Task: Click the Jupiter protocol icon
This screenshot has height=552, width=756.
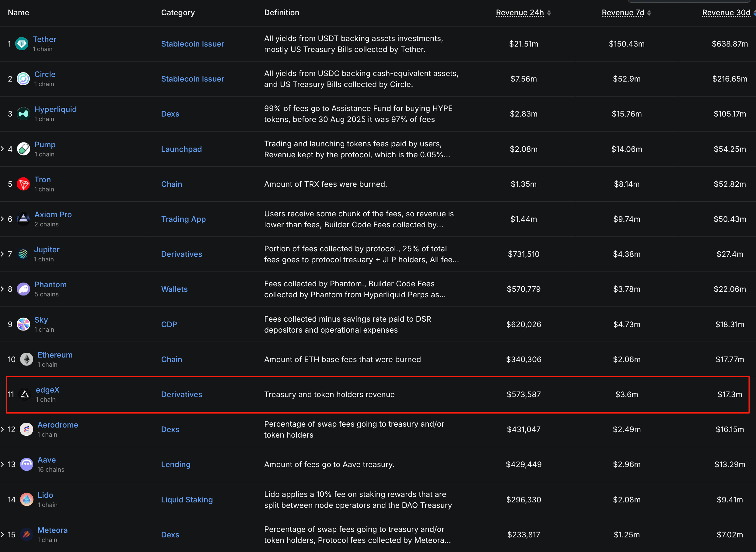Action: (x=23, y=254)
